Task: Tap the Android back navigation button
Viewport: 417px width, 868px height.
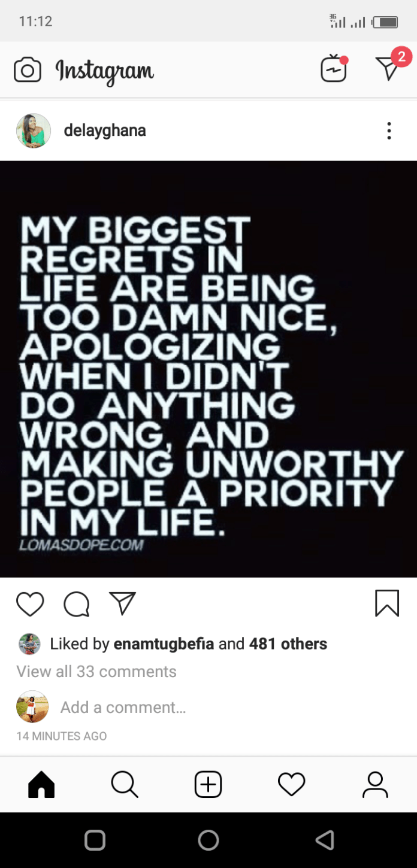Action: (324, 840)
